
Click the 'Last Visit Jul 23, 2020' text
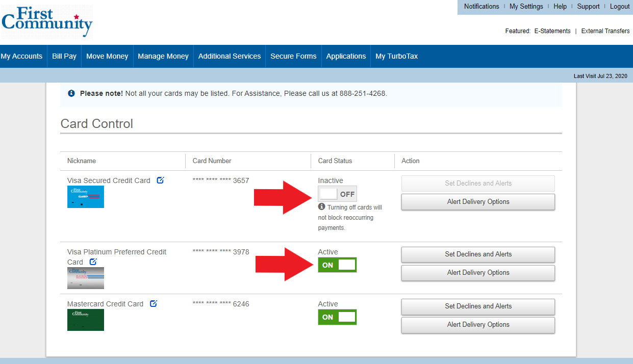pyautogui.click(x=600, y=76)
